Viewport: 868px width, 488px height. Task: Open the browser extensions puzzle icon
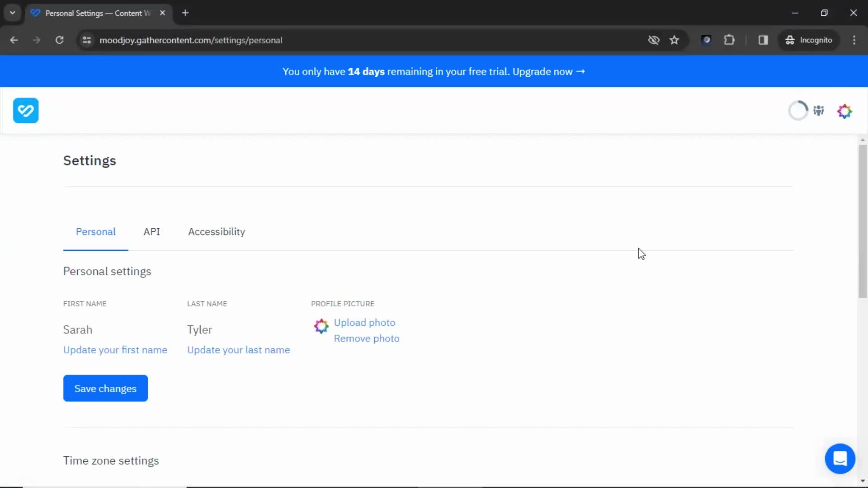[x=729, y=40]
